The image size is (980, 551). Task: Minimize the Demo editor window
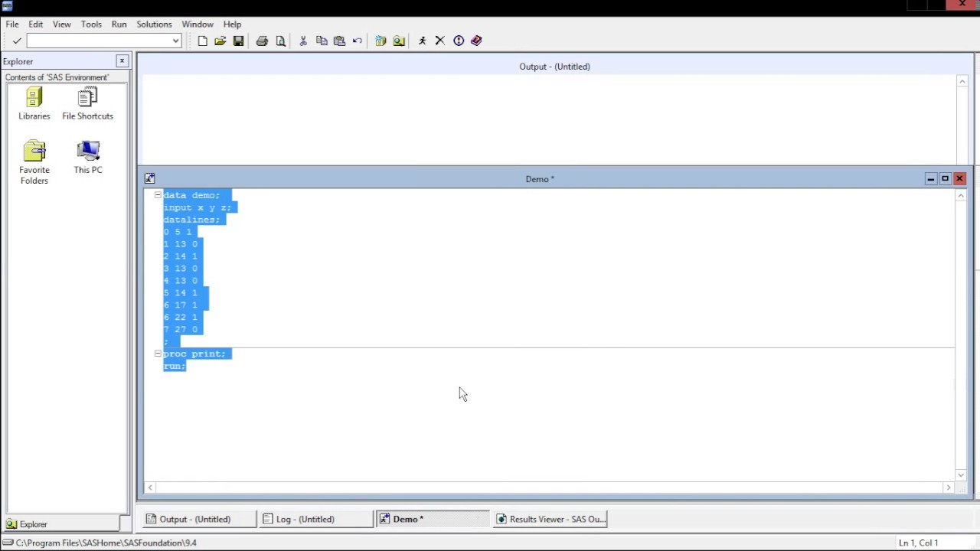pos(930,178)
